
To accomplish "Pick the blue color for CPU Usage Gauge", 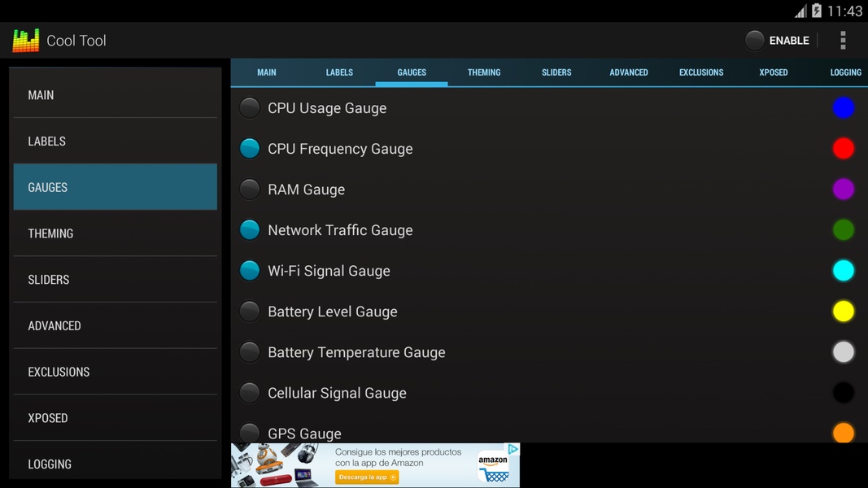I will pyautogui.click(x=843, y=108).
